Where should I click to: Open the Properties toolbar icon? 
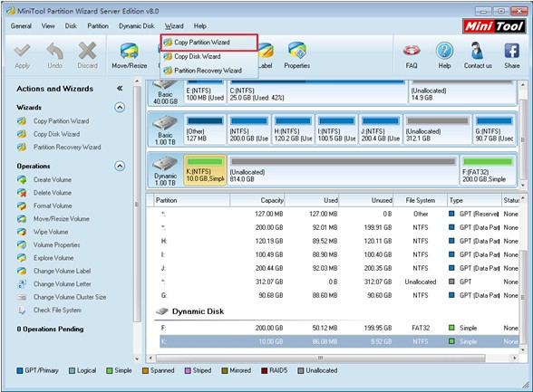[x=296, y=51]
